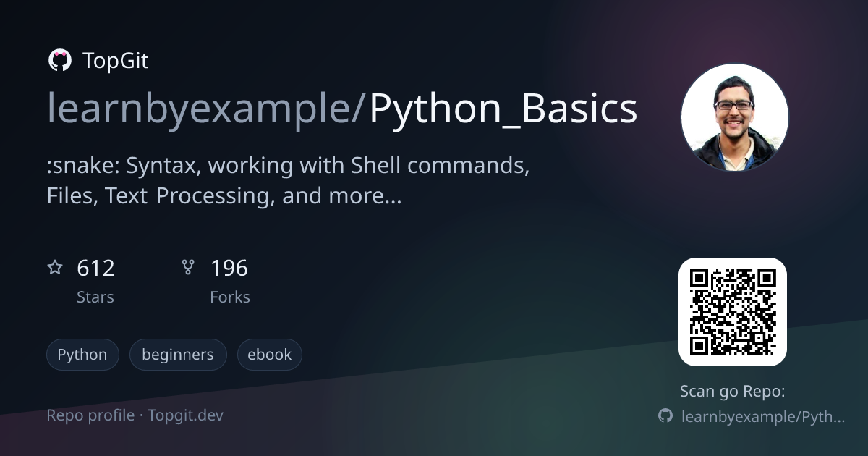Click the 'Repo profile · Topgit.dev' footer text
868x456 pixels.
(135, 415)
